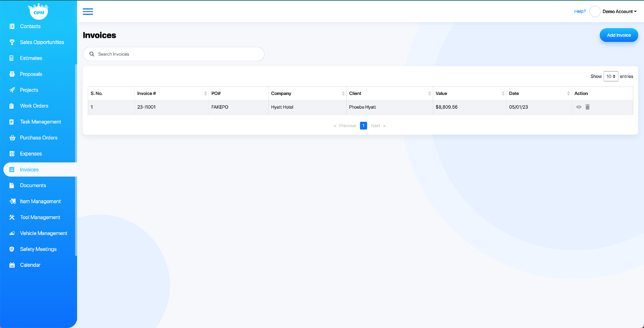This screenshot has height=328, width=644.
Task: Click the Next pagination link
Action: [378, 126]
